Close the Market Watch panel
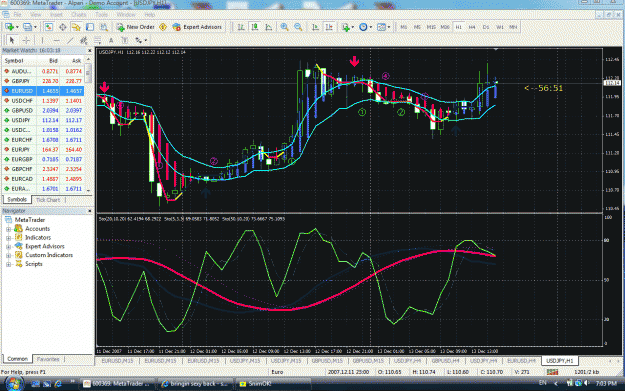The height and width of the screenshot is (391, 625). point(89,51)
